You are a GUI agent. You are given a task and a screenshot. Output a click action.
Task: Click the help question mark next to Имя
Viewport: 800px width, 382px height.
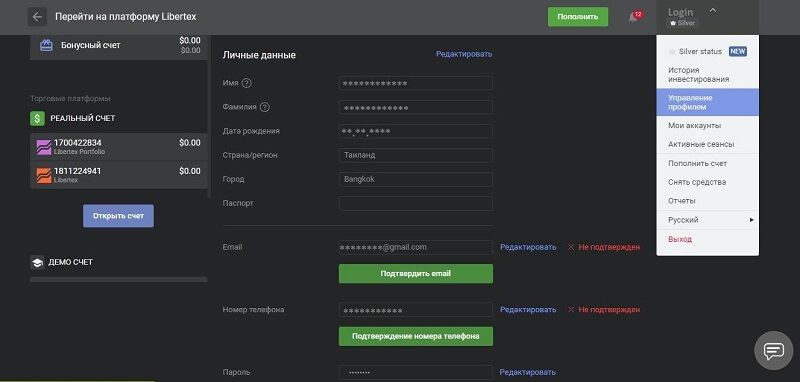click(246, 83)
